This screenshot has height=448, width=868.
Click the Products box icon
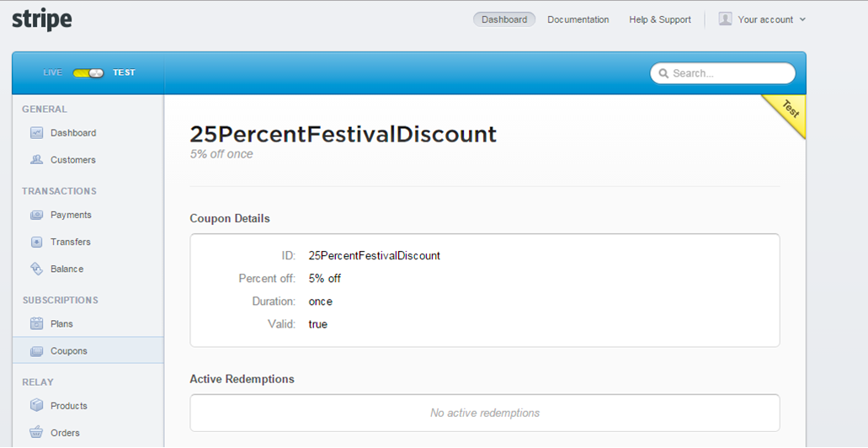point(36,405)
